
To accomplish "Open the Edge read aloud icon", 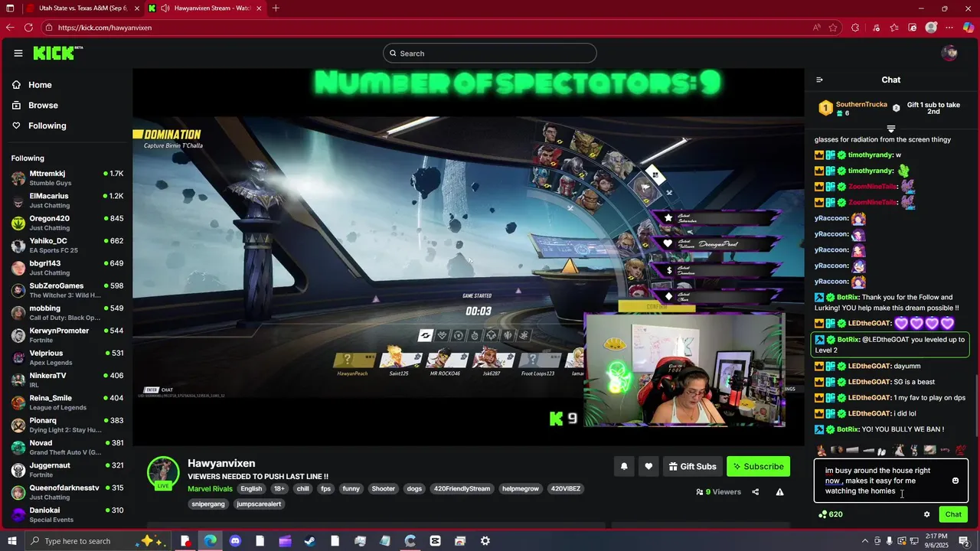I will [x=817, y=28].
